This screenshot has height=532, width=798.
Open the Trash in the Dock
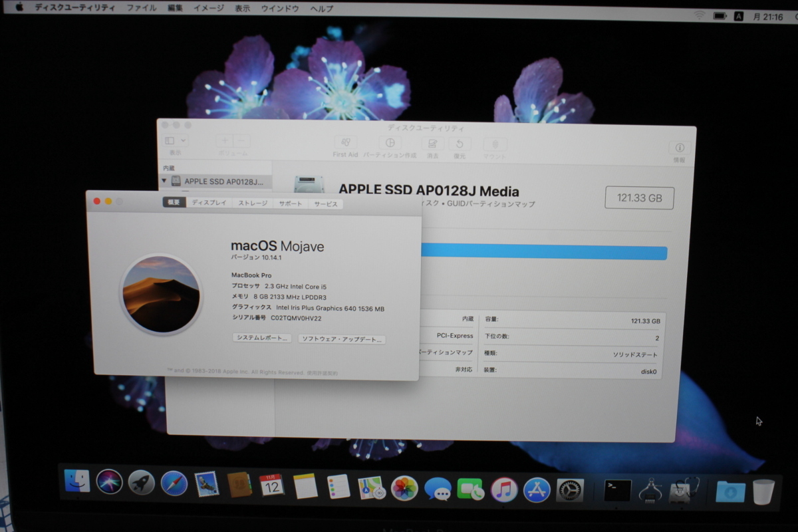tap(763, 491)
